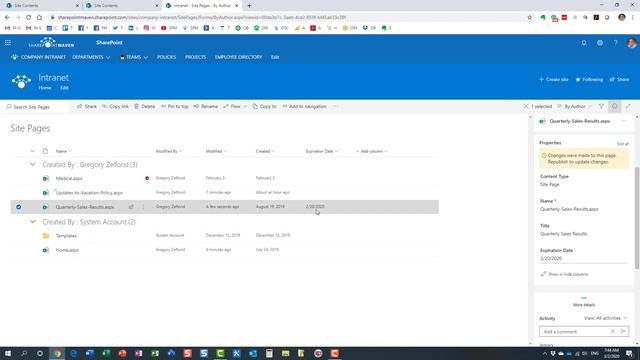The height and width of the screenshot is (360, 640).
Task: Open the Expiration Date column dropdown
Action: (322, 151)
